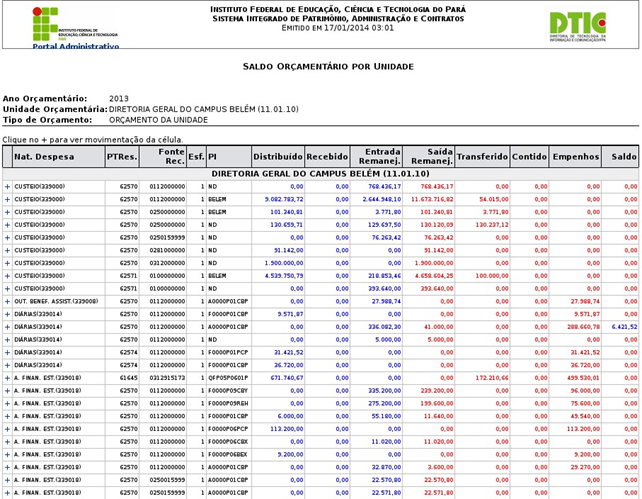Click the PTRes. column header
The width and height of the screenshot is (642, 499).
(x=122, y=157)
